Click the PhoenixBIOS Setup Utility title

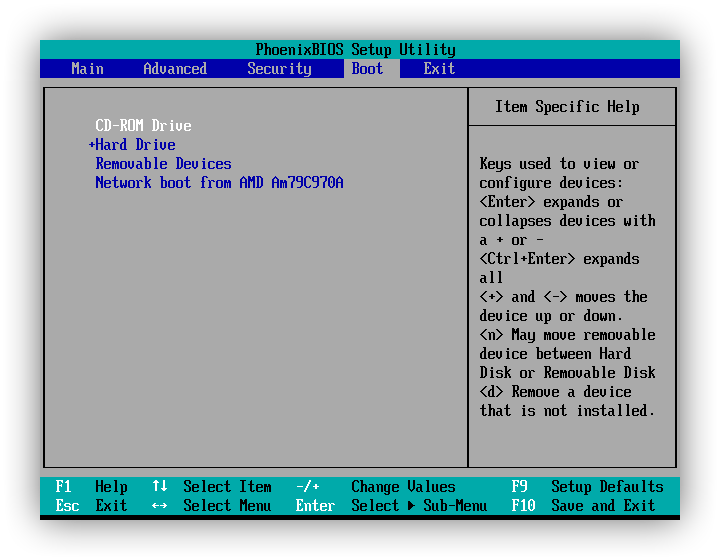click(x=355, y=50)
